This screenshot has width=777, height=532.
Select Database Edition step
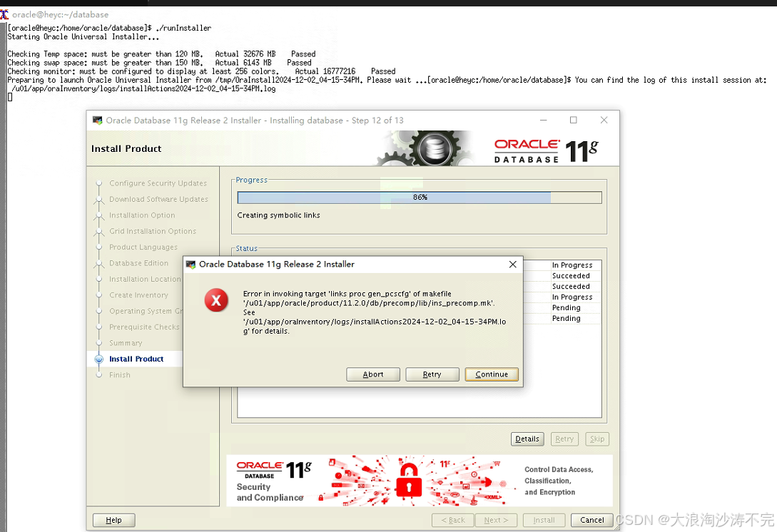click(x=138, y=263)
